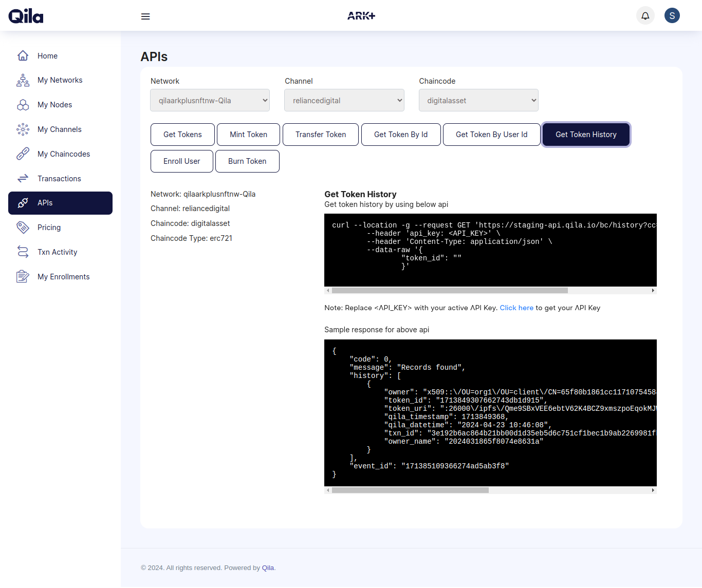Open the user profile avatar S
This screenshot has width=702, height=588.
click(672, 15)
